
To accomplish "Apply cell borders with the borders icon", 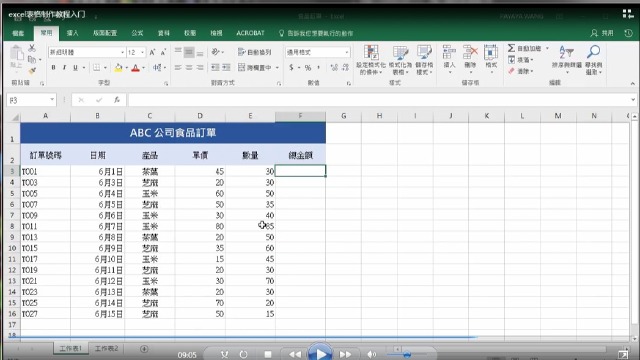I will click(x=96, y=68).
